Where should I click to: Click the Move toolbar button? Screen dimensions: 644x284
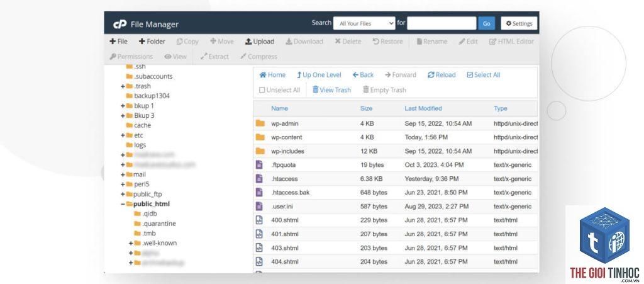click(222, 42)
